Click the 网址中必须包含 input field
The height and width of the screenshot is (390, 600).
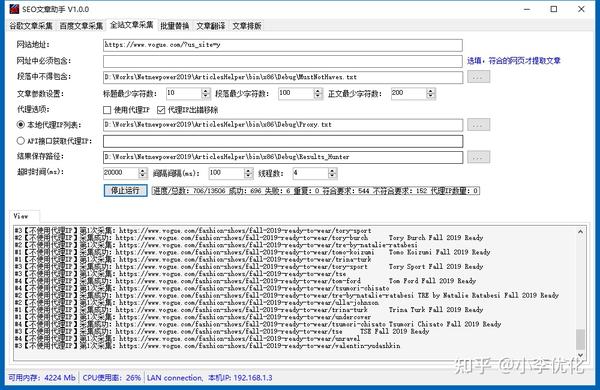tap(283, 61)
